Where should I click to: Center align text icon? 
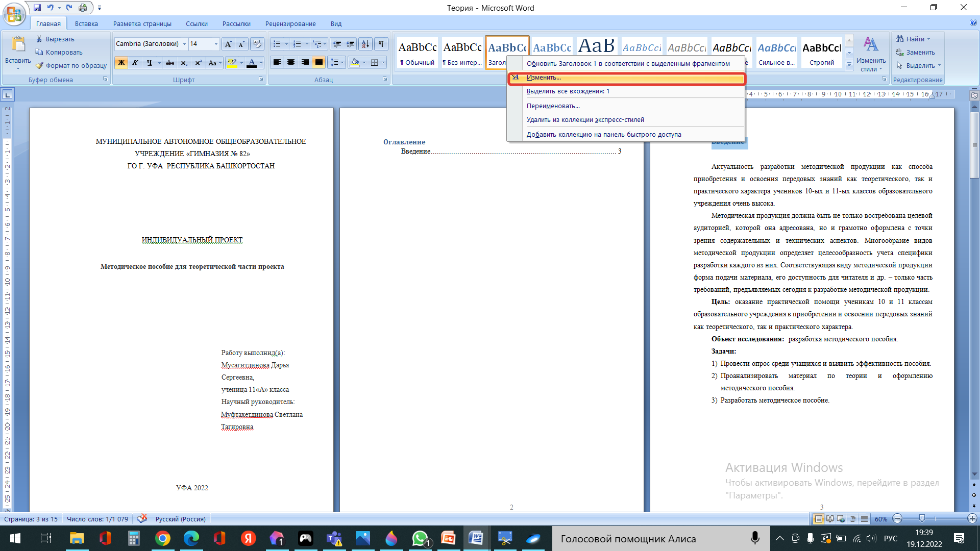tap(291, 62)
